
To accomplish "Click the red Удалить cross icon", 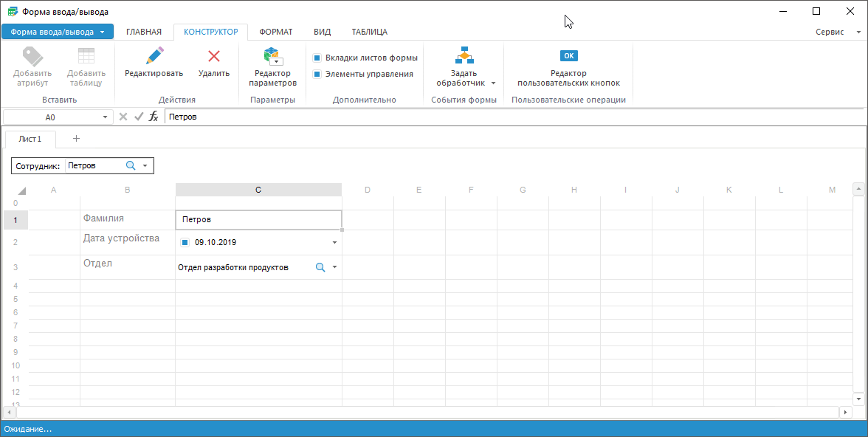I will click(214, 56).
